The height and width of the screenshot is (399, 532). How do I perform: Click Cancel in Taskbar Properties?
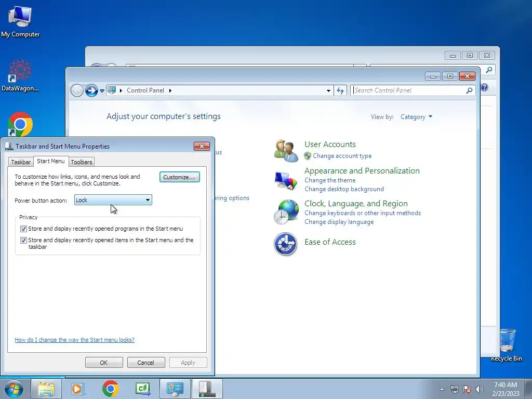pos(146,362)
